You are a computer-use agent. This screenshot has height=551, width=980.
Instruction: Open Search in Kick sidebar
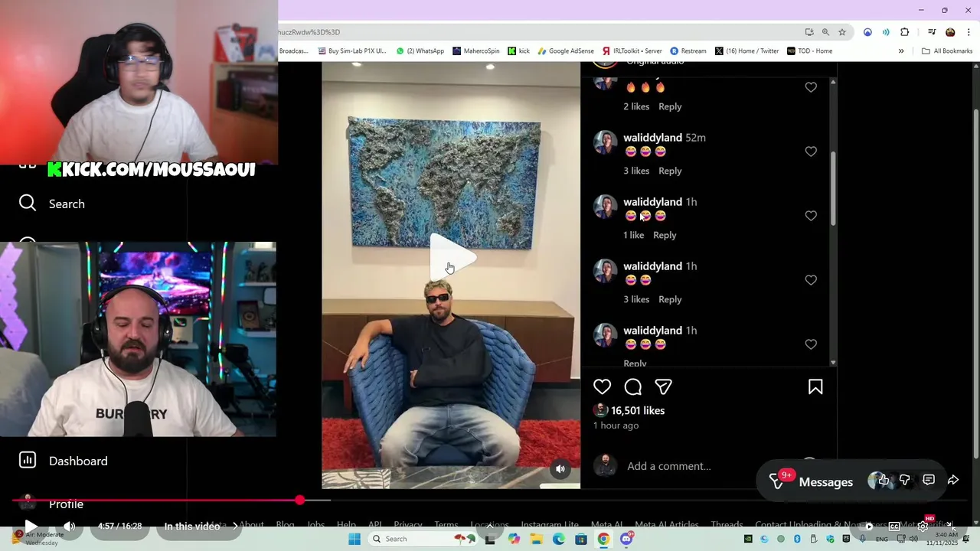(52, 204)
